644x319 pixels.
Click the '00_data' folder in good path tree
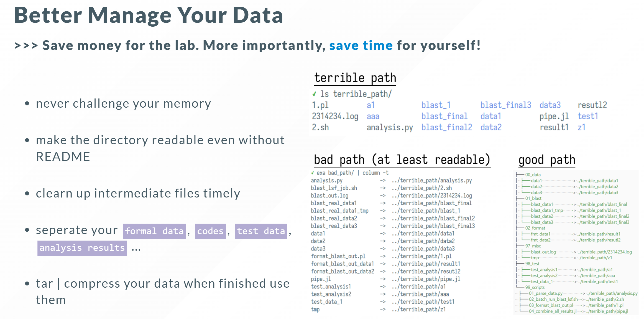tap(533, 175)
